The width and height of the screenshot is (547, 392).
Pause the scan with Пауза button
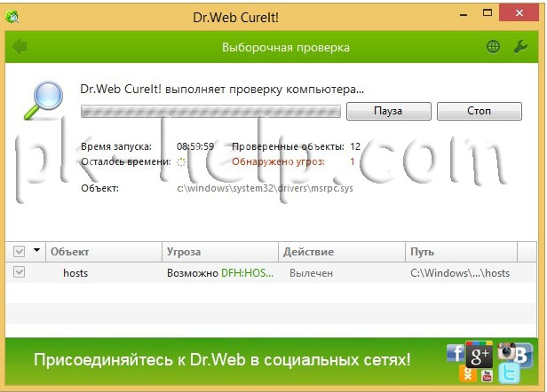click(389, 111)
